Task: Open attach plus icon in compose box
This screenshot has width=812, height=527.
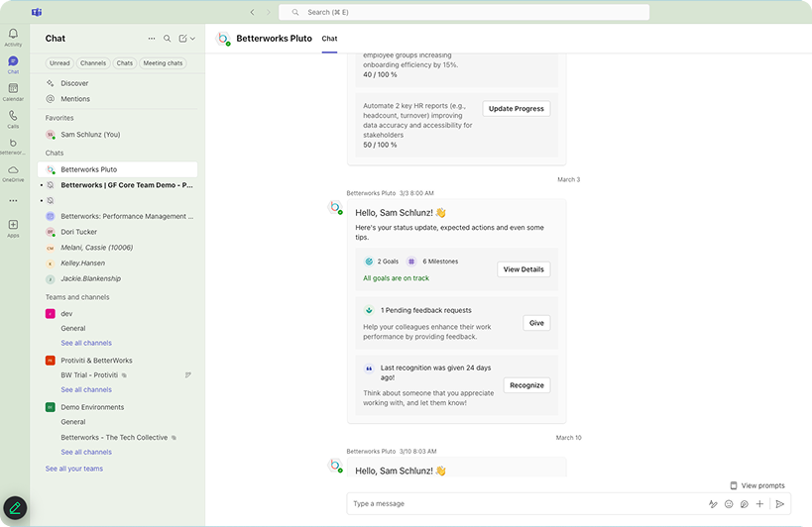Action: [759, 504]
